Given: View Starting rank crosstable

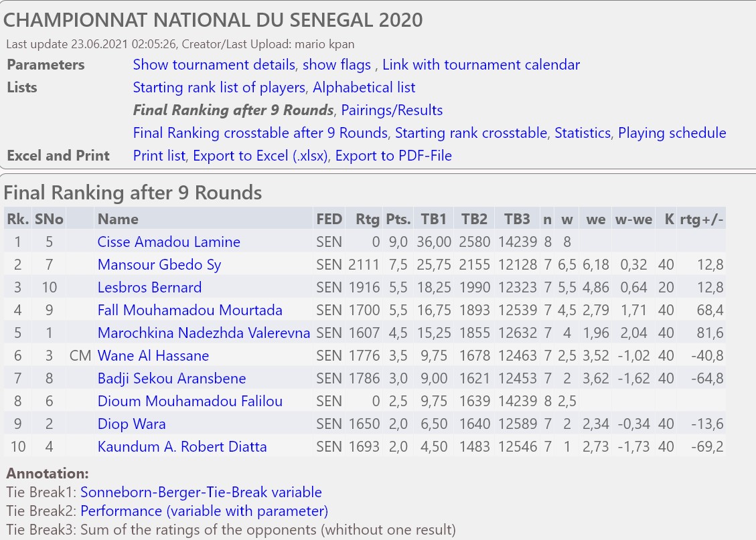Looking at the screenshot, I should coord(471,132).
